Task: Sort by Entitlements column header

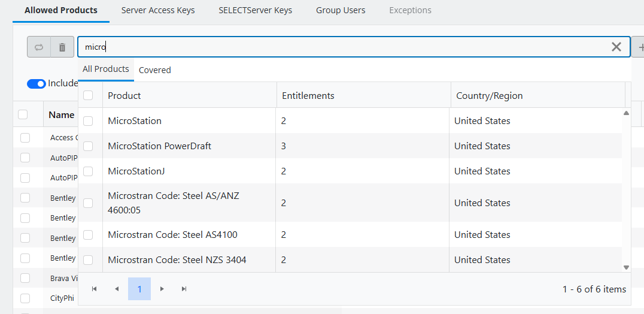Action: pyautogui.click(x=308, y=96)
